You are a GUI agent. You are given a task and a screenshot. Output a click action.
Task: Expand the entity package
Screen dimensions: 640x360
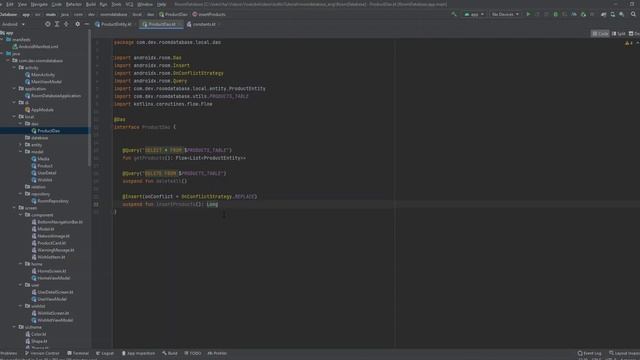pos(21,144)
